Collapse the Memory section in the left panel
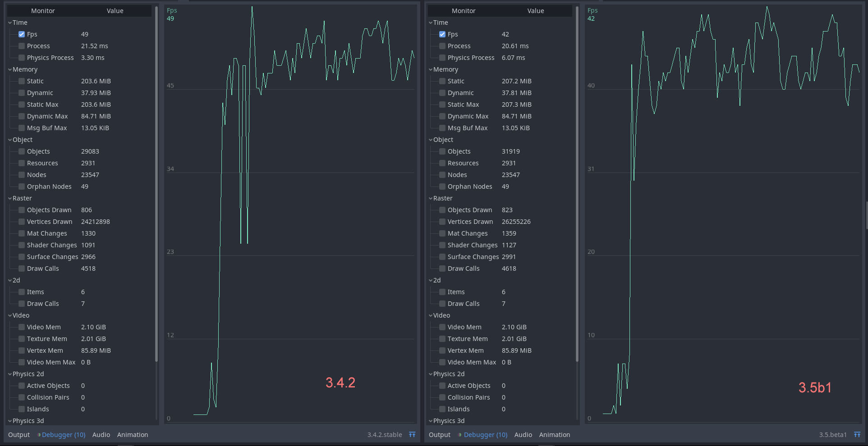This screenshot has height=446, width=868. [9, 69]
